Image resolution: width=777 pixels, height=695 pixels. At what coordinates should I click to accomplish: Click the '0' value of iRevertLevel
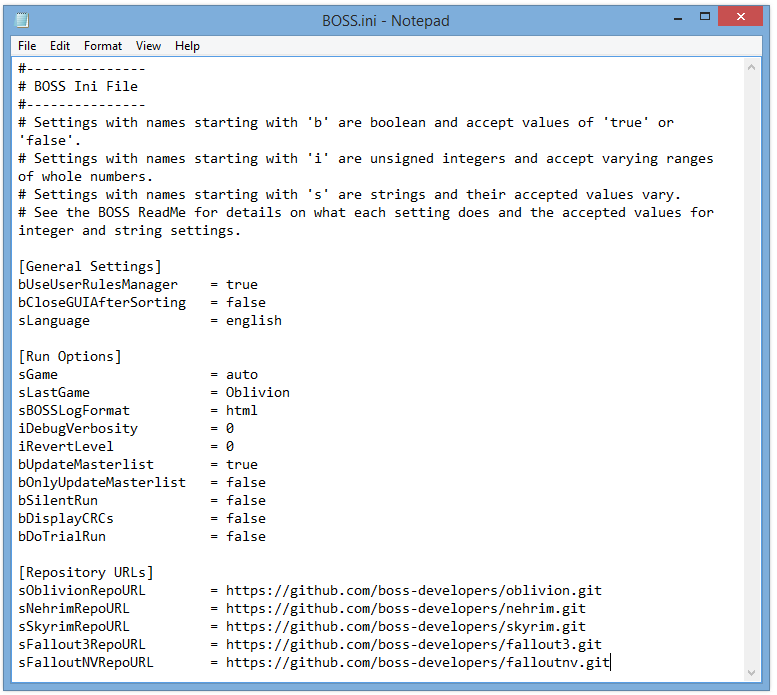tap(230, 446)
